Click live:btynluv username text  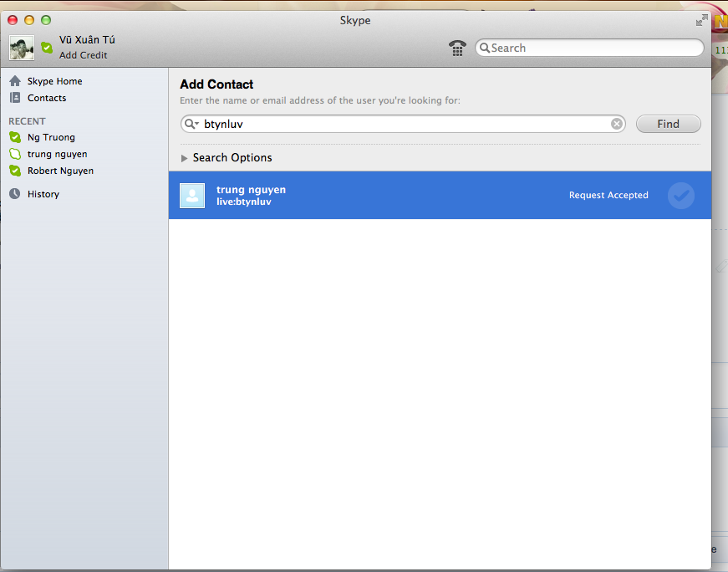(x=244, y=202)
